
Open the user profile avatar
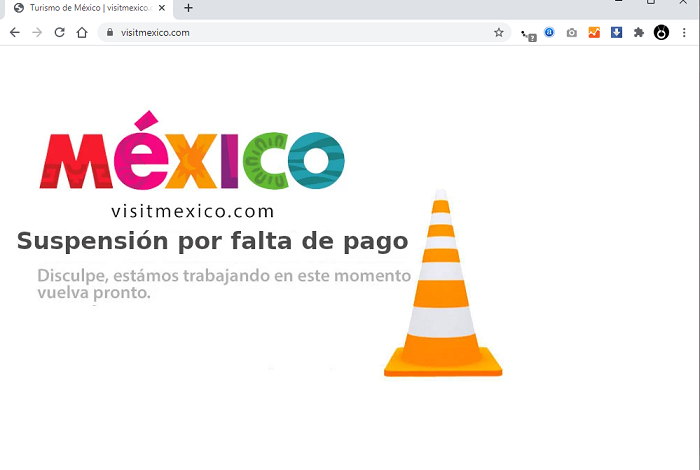[661, 32]
